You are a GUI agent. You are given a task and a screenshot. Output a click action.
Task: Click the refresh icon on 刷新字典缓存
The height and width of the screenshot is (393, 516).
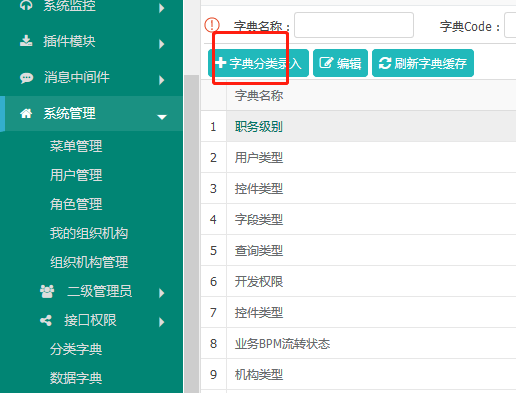[385, 63]
